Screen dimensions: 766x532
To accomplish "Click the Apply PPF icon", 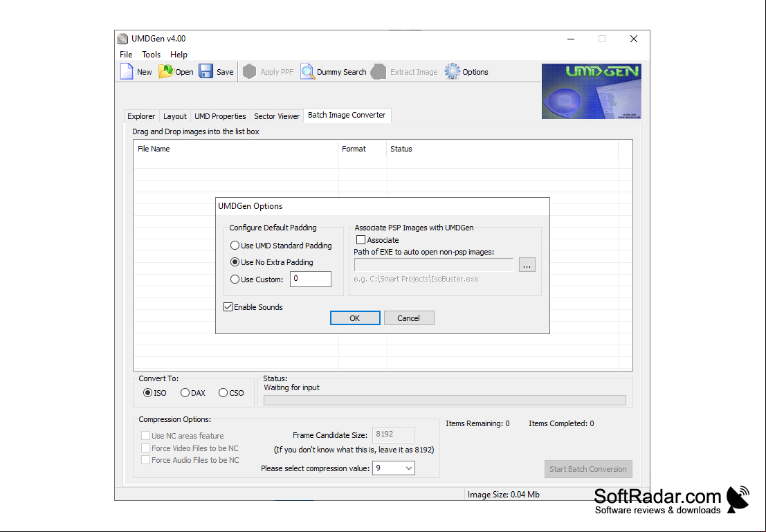I will point(250,71).
